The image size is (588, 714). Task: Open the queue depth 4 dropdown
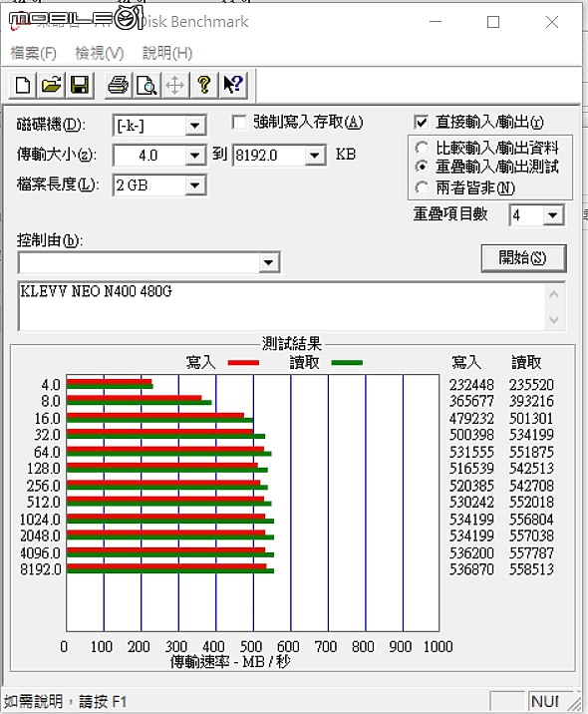tap(553, 215)
